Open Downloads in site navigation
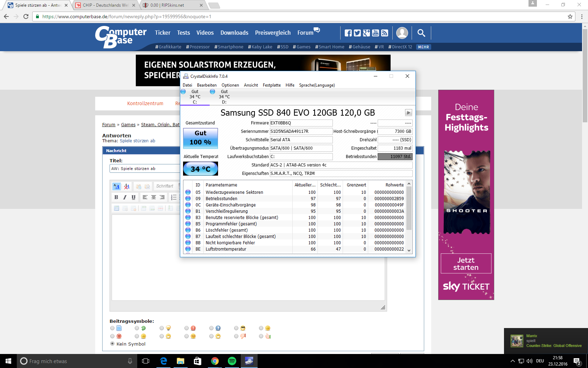 (x=234, y=33)
